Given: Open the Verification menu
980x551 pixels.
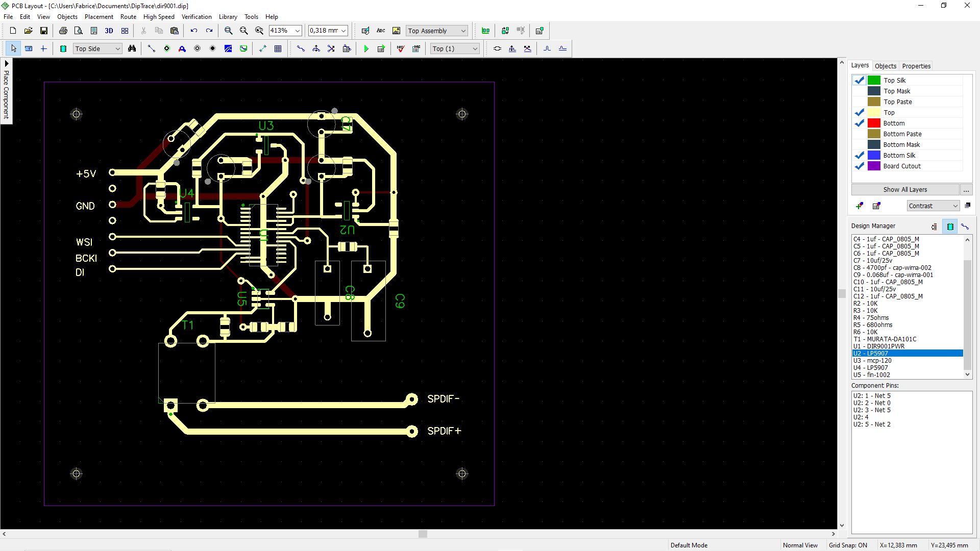Looking at the screenshot, I should click(197, 17).
